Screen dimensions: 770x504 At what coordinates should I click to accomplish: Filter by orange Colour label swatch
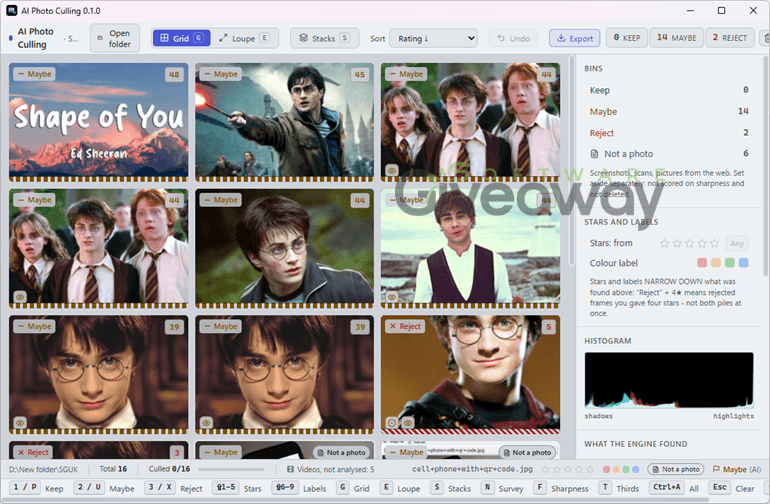click(x=716, y=263)
